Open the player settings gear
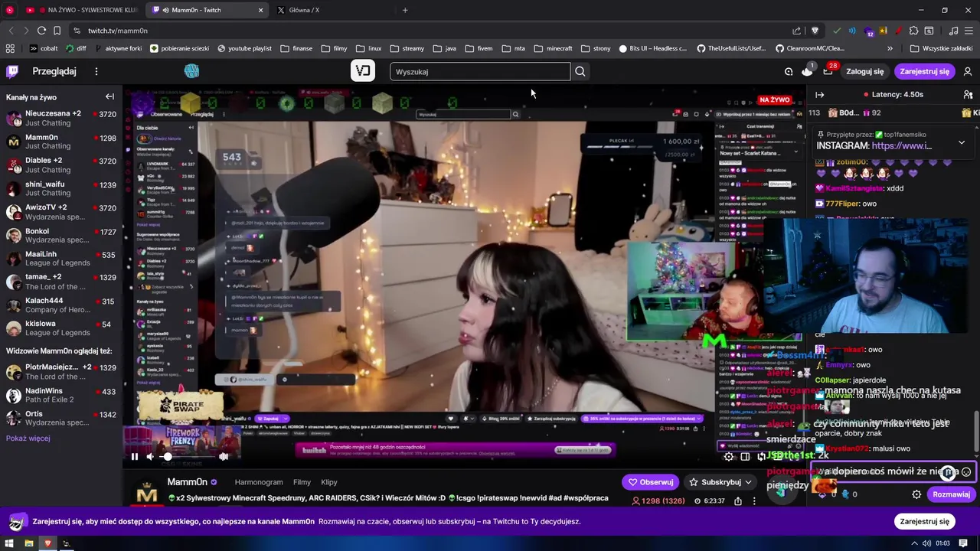 [x=729, y=457]
